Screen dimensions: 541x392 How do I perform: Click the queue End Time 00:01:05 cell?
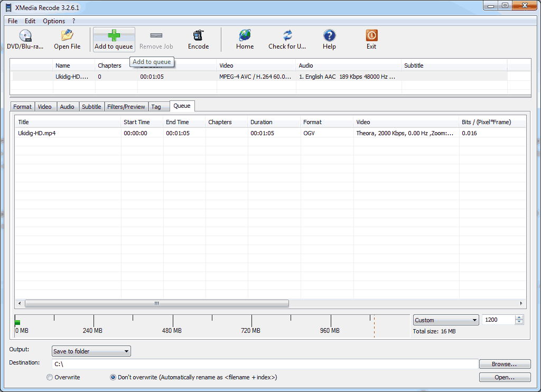click(178, 133)
